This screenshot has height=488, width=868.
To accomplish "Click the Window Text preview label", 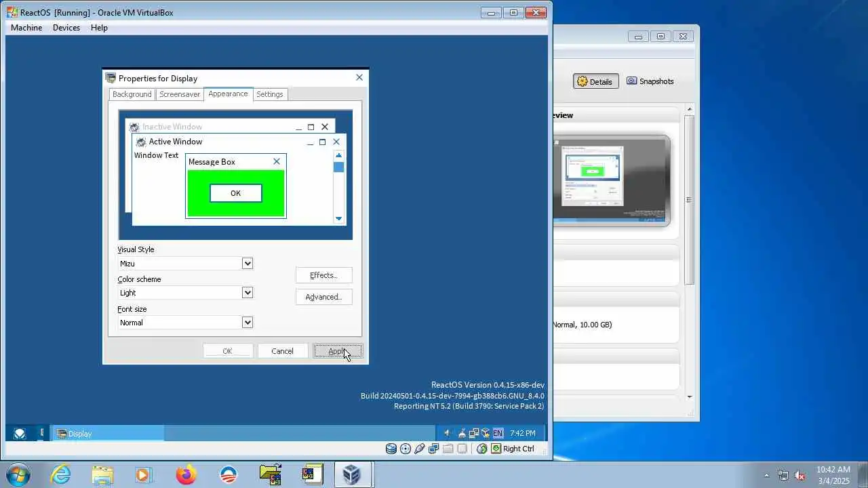I will click(x=156, y=155).
